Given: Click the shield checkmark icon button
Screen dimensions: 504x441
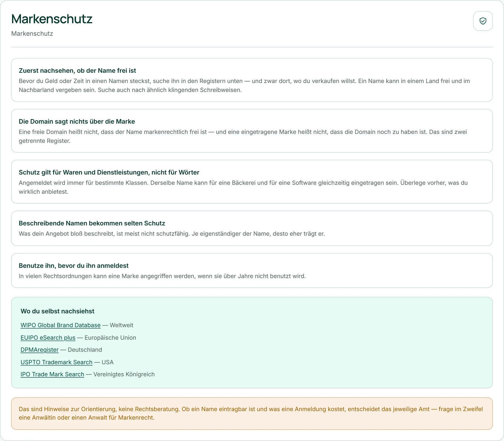Looking at the screenshot, I should pyautogui.click(x=483, y=21).
